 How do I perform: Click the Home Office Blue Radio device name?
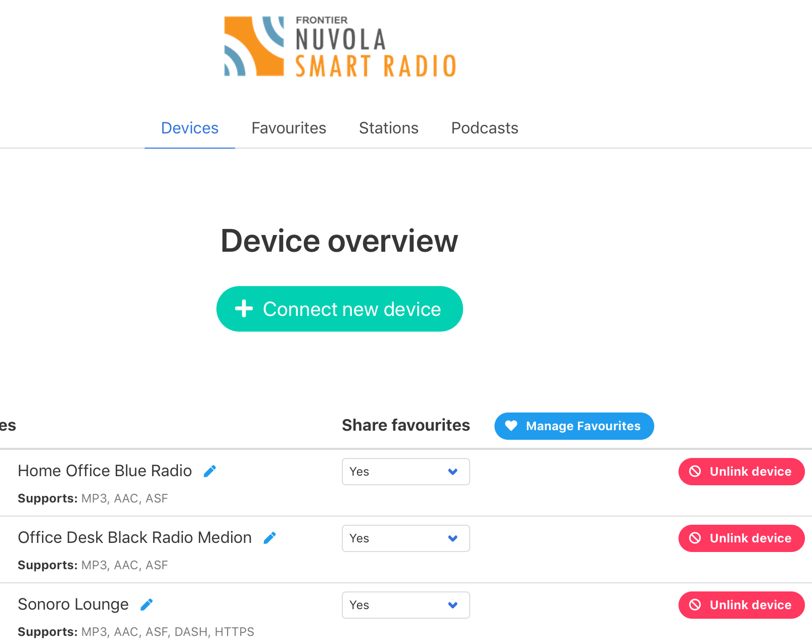pyautogui.click(x=105, y=471)
